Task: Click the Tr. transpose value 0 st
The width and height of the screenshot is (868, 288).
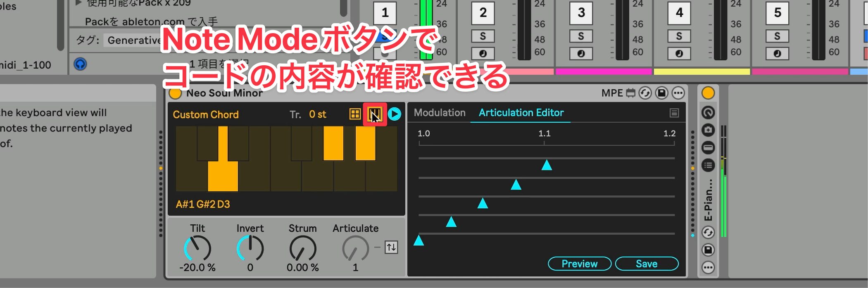Action: point(317,114)
